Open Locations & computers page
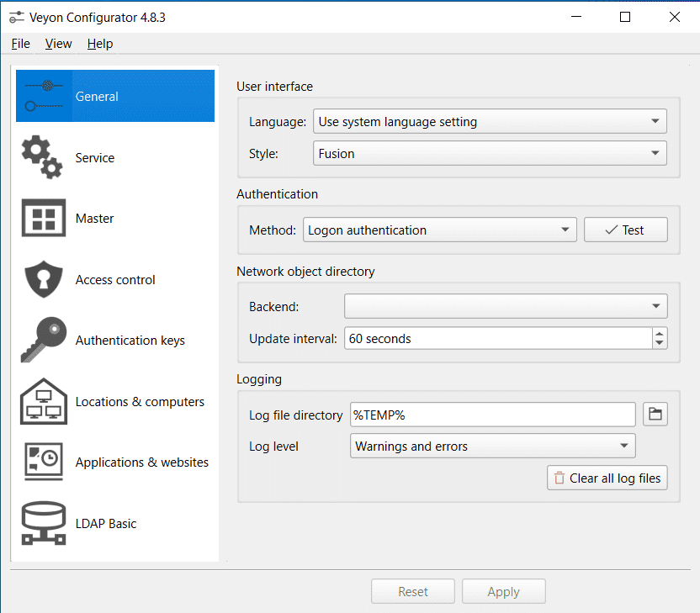 point(115,401)
